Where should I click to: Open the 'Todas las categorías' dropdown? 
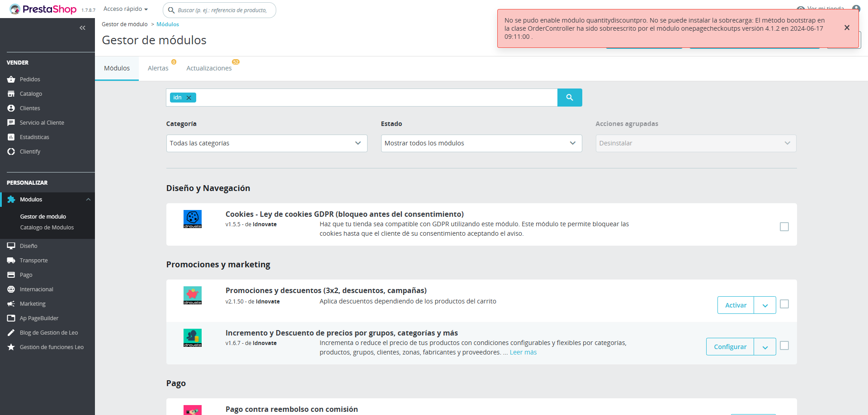coord(267,143)
